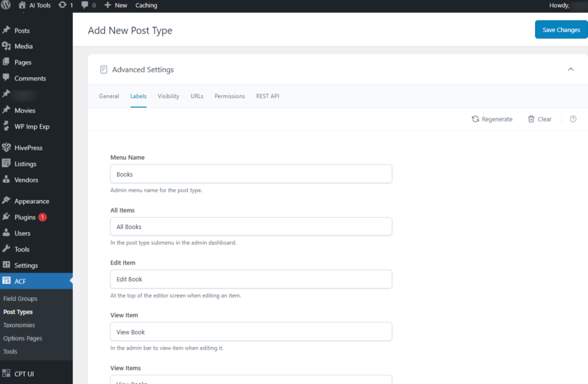
Task: Open the + New content menu
Action: 115,5
